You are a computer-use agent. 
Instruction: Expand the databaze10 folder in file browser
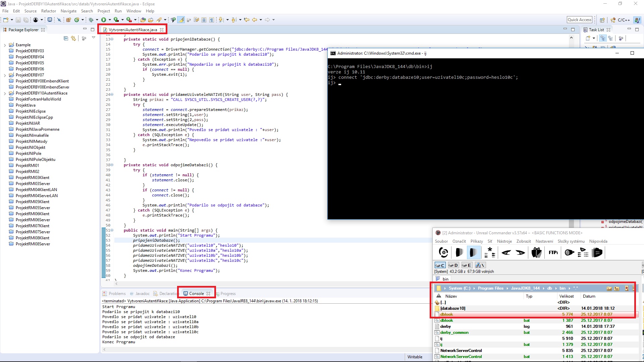tap(453, 308)
